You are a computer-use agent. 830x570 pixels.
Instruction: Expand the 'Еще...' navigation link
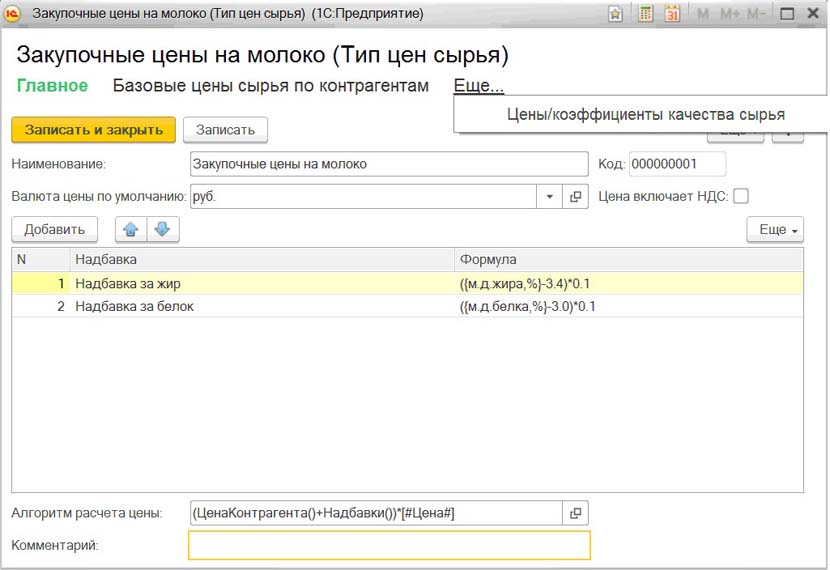tap(478, 86)
